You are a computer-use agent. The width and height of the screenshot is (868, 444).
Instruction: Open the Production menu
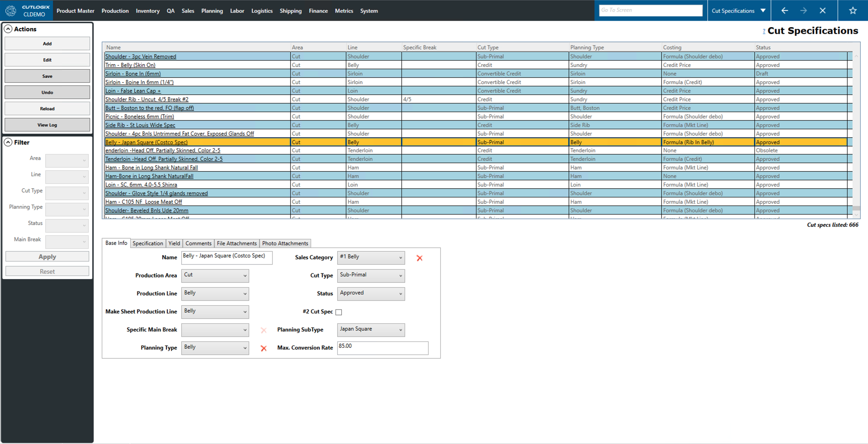point(115,11)
